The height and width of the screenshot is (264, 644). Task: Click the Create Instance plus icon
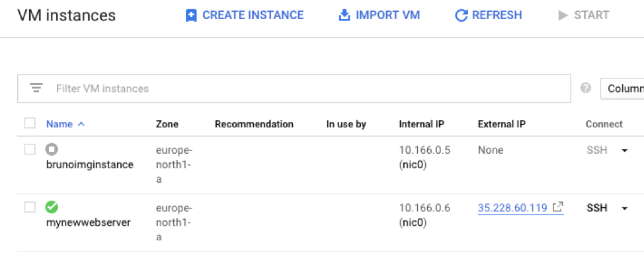pos(191,15)
